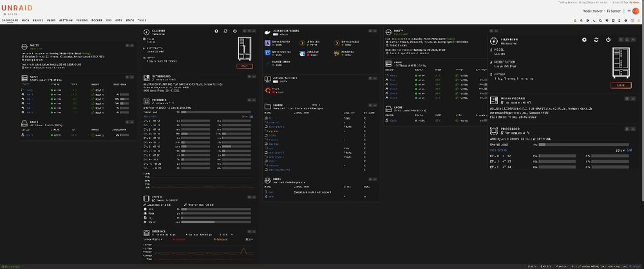Click the Ubuntu VM icon in Virtual Machines
Viewport: 644px width, 269px height.
point(267,90)
